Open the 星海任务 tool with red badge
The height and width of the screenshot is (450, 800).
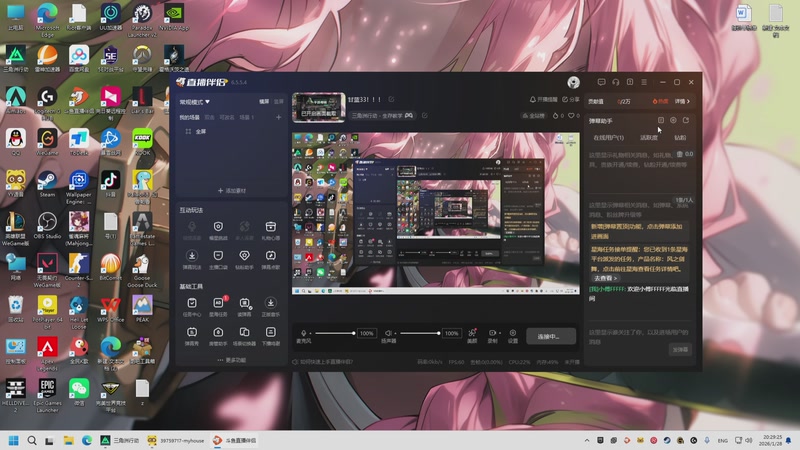tap(218, 307)
